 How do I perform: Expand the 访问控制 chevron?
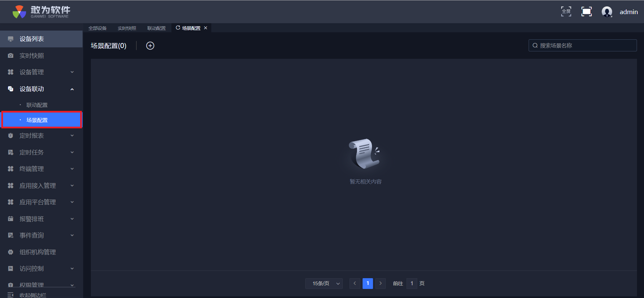(72, 269)
